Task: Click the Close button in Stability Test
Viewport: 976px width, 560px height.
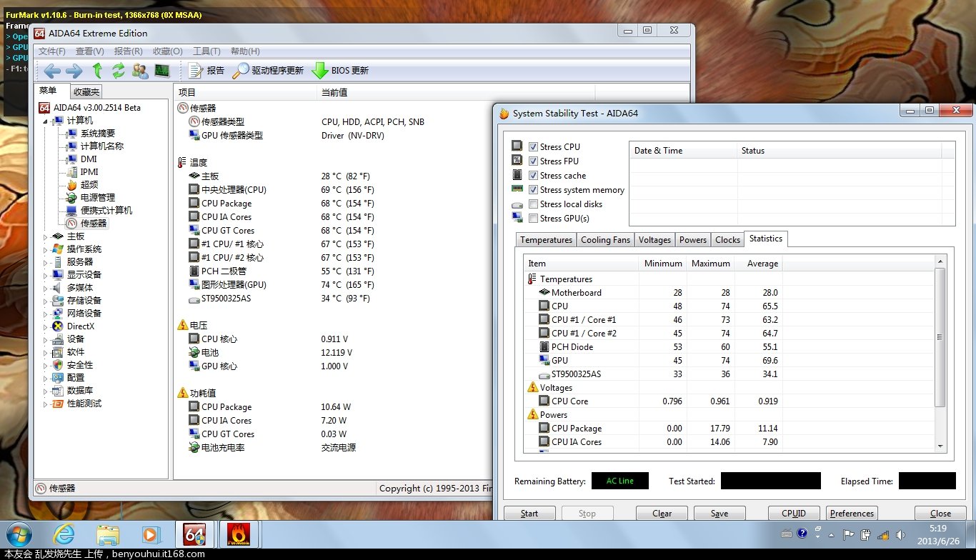Action: [940, 513]
